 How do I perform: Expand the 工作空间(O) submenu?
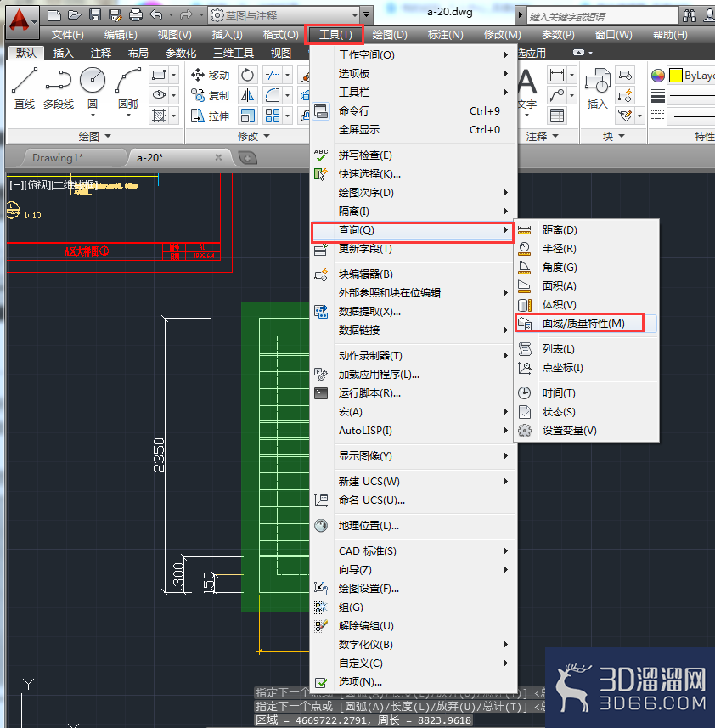pyautogui.click(x=413, y=54)
